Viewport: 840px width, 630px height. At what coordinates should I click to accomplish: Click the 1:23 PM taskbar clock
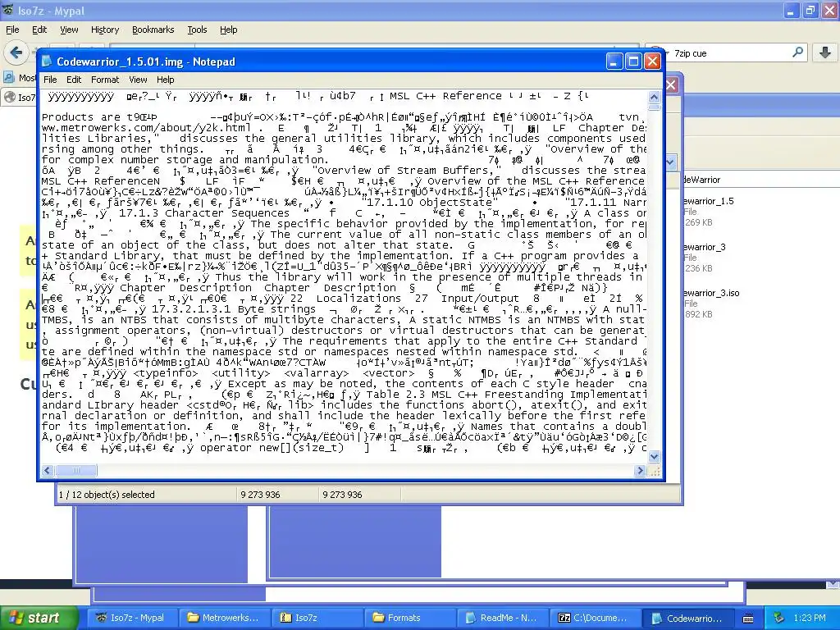pos(810,618)
